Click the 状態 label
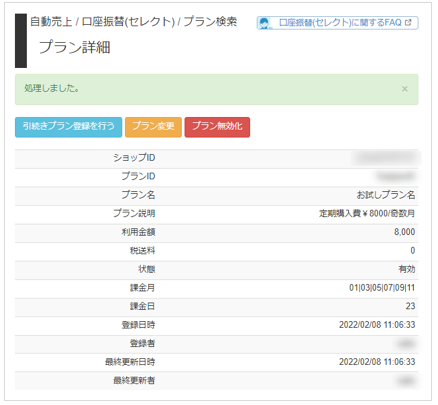438x405 pixels. tap(147, 269)
